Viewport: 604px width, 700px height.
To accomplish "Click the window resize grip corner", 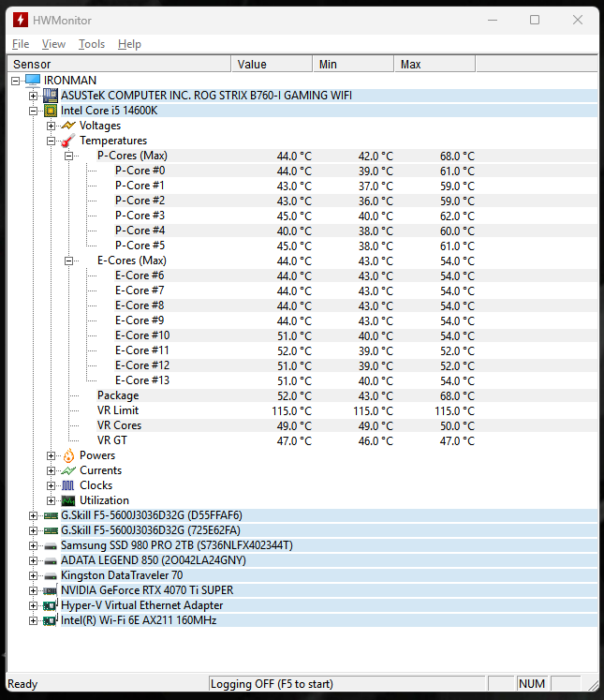I will click(x=593, y=685).
